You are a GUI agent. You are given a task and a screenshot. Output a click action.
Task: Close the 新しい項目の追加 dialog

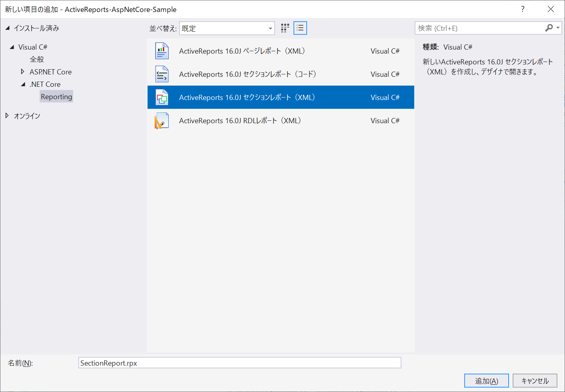[x=551, y=9]
